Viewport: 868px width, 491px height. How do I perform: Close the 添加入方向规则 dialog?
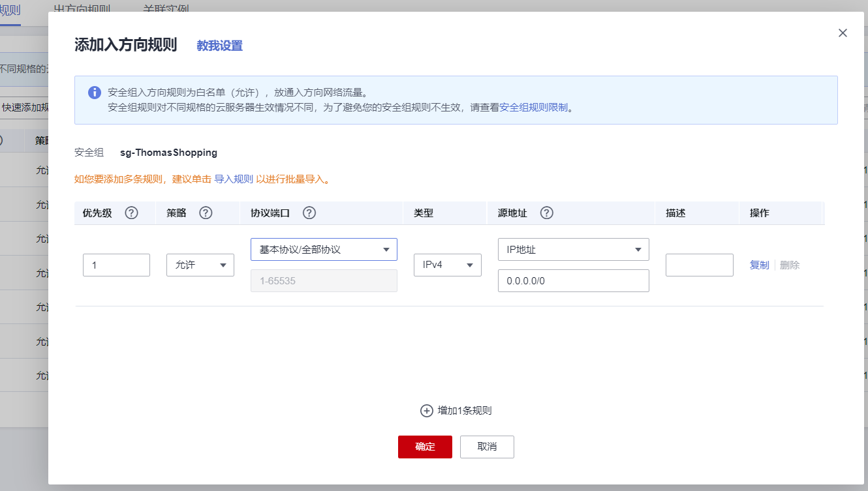click(843, 33)
